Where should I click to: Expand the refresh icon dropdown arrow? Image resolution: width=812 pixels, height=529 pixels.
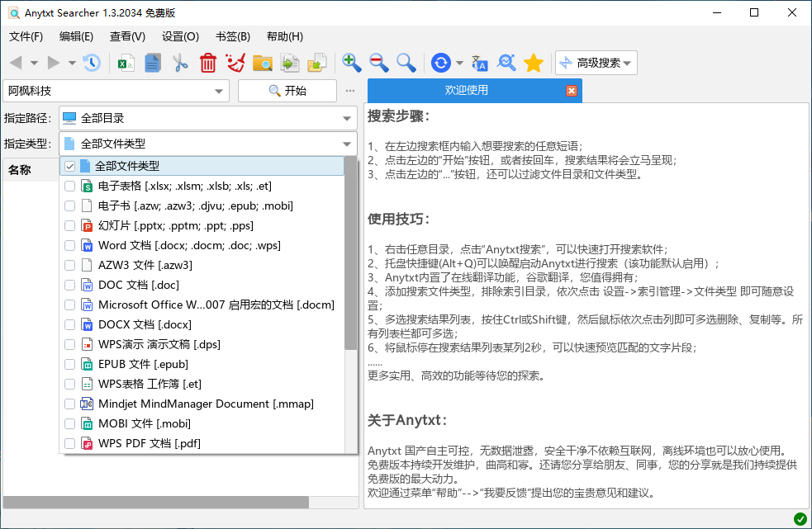459,64
